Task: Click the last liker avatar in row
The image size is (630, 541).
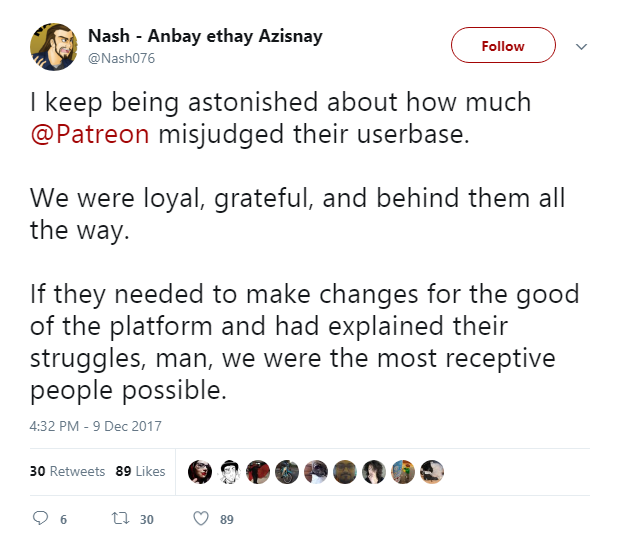Action: [x=432, y=471]
